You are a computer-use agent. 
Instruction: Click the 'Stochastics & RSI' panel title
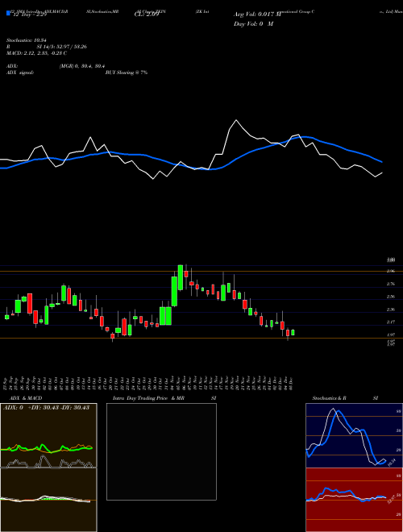[x=345, y=398]
